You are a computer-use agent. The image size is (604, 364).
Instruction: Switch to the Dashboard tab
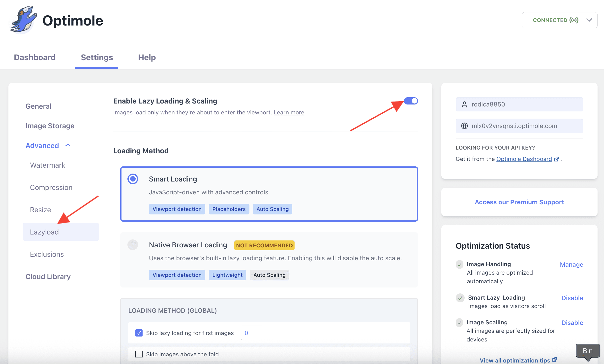pos(35,57)
